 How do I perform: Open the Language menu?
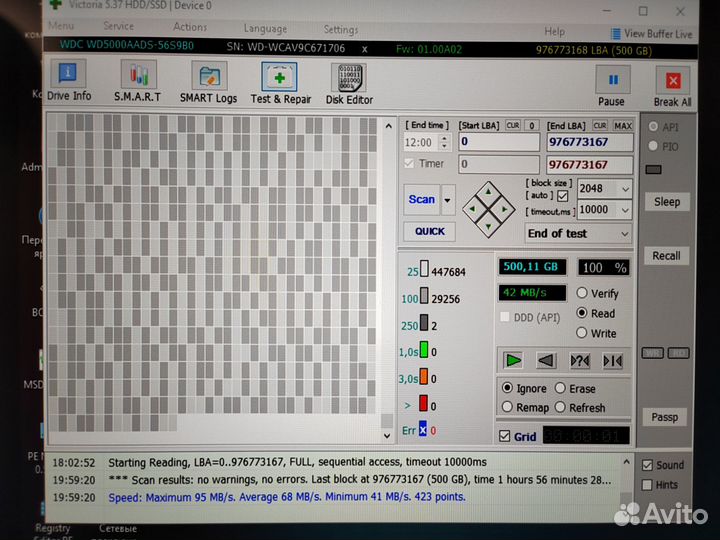(x=265, y=29)
